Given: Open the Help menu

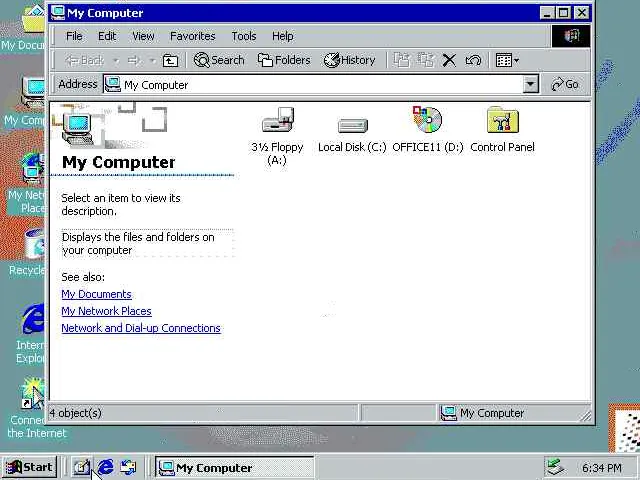Looking at the screenshot, I should tap(282, 36).
